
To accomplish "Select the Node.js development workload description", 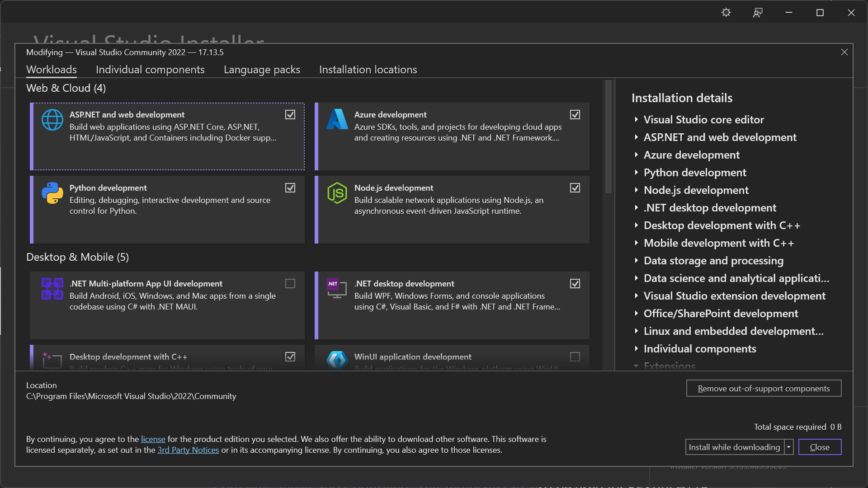I will coord(449,206).
